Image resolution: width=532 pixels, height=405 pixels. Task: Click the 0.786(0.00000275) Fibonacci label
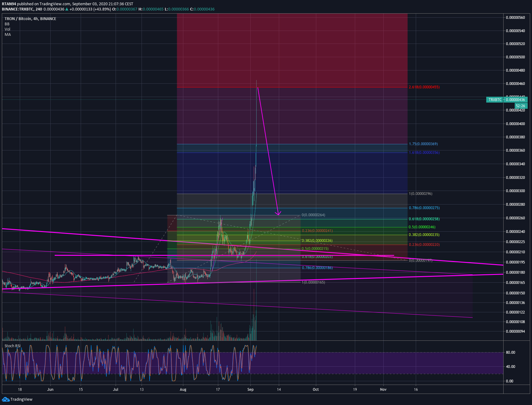tap(424, 208)
